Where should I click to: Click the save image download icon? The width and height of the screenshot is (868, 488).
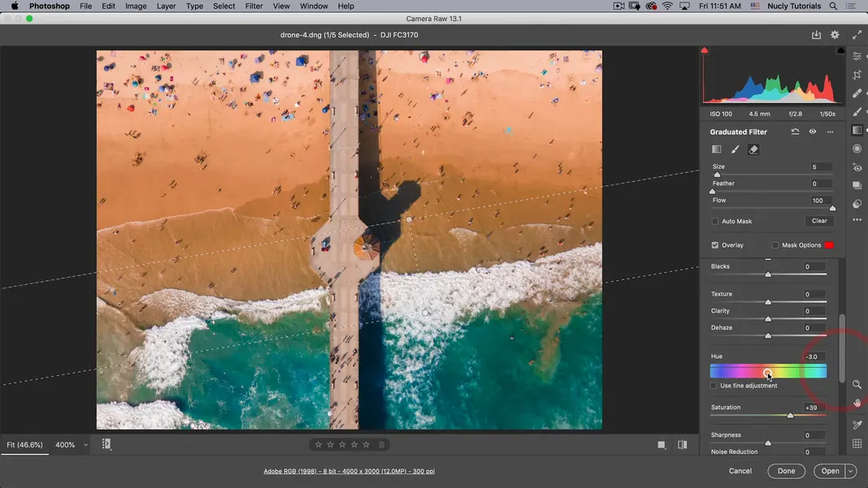coord(816,35)
